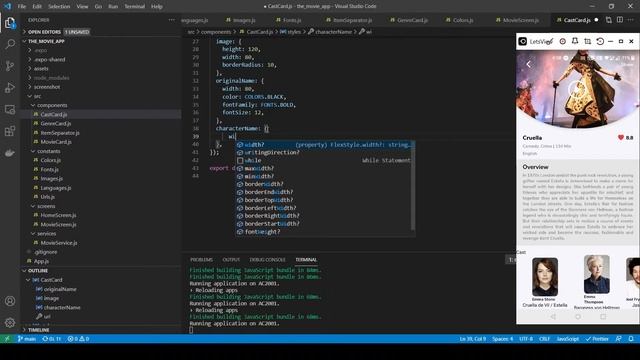Viewport: 640px width, 360px height.
Task: Click the Emma Stone cast thumbnail
Action: [x=545, y=277]
